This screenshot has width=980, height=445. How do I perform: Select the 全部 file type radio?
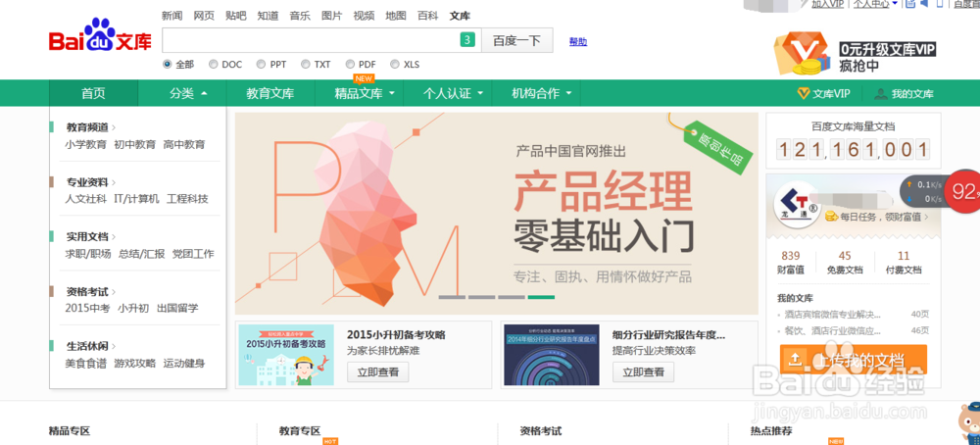click(167, 64)
